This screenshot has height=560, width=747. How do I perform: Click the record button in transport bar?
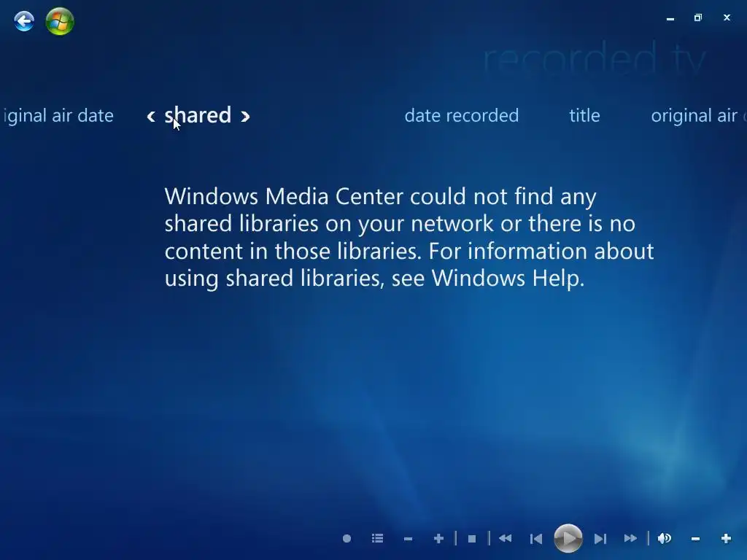347,539
